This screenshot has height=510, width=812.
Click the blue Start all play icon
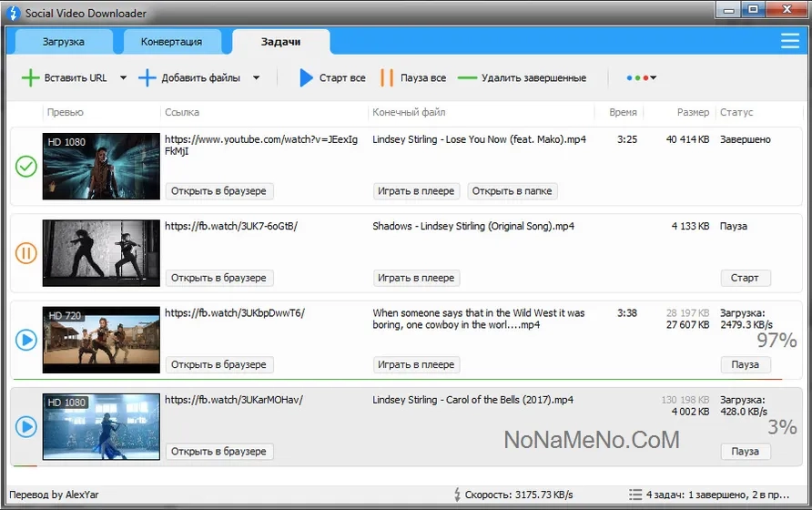(307, 78)
